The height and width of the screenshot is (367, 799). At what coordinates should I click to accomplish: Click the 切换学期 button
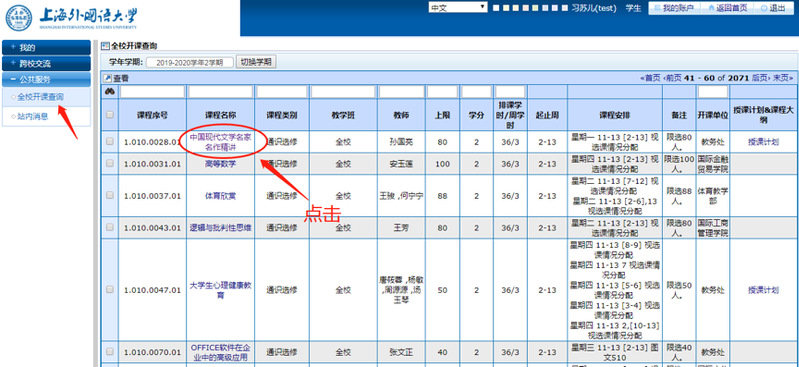257,62
